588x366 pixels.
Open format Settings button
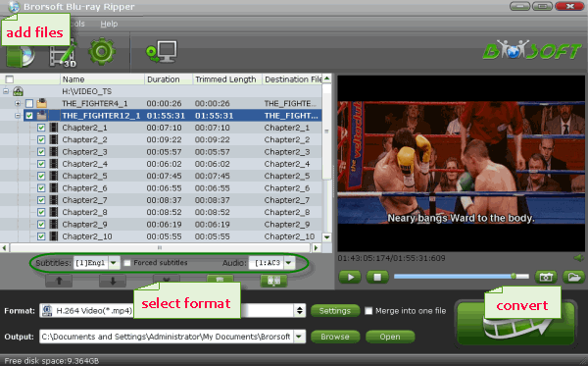[x=335, y=311]
